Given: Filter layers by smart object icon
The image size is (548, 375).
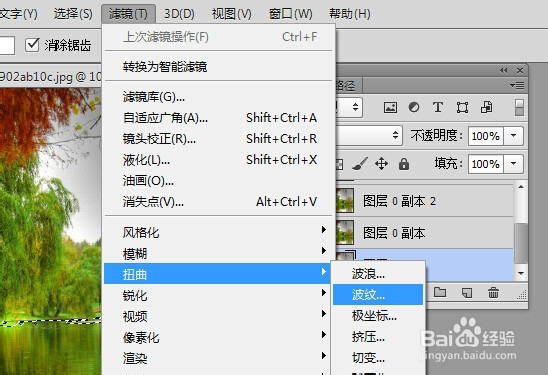Looking at the screenshot, I should point(486,107).
